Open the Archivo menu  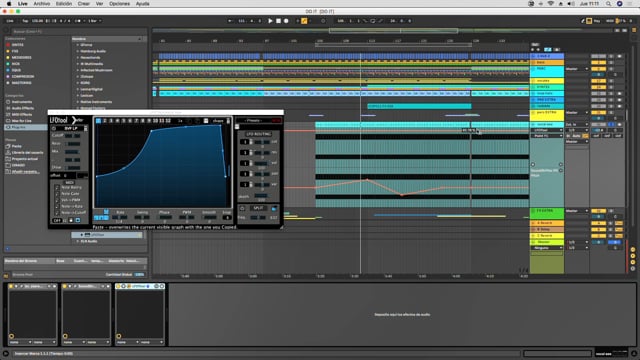click(42, 4)
